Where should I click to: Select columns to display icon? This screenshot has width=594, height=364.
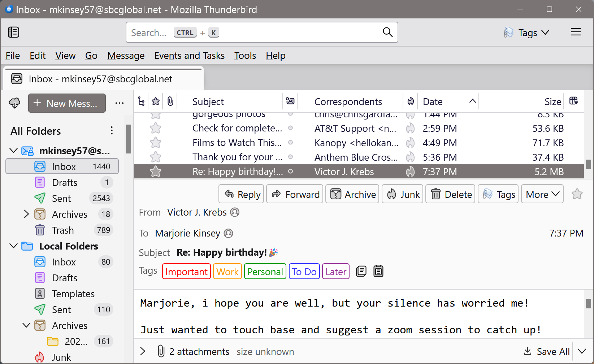(x=574, y=101)
